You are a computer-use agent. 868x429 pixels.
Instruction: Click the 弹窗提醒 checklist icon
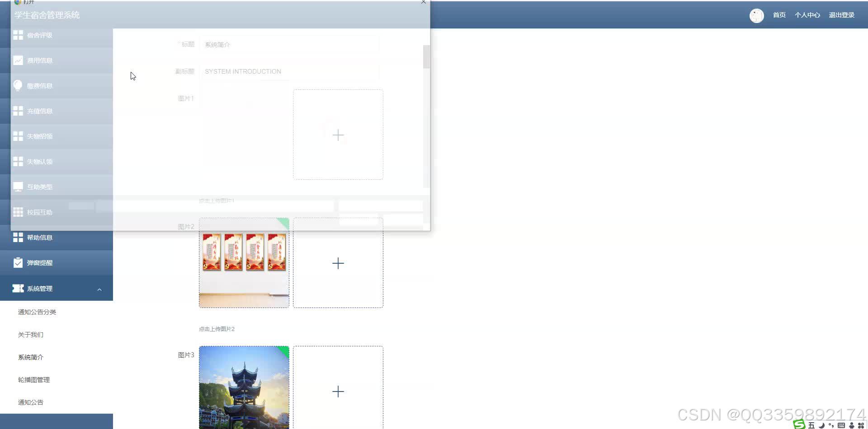click(x=18, y=263)
